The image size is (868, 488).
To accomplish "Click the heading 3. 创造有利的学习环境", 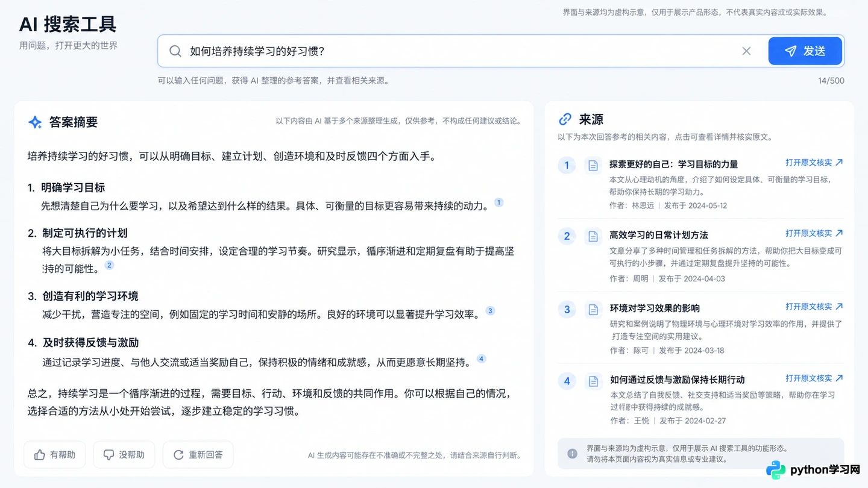I will [83, 296].
